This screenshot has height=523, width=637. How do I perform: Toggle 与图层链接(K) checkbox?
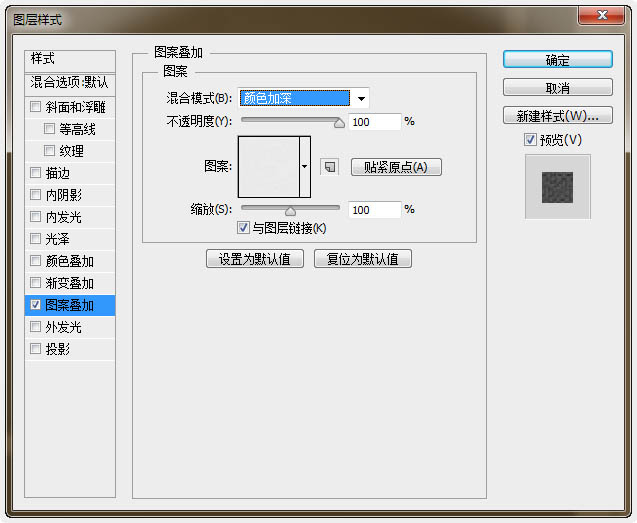[x=243, y=228]
